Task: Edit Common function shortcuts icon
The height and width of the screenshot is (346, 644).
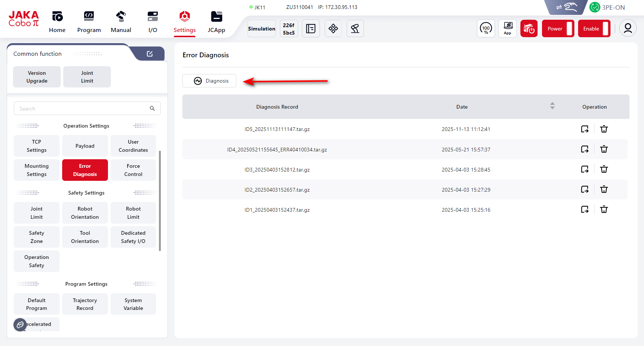Action: (150, 54)
